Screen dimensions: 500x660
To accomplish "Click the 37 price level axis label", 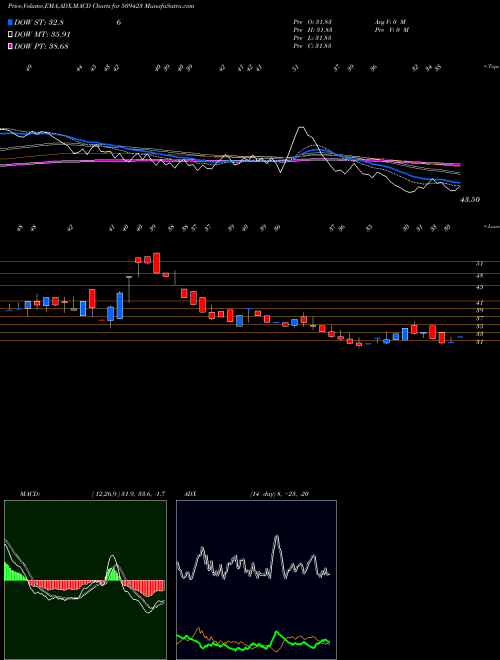I will [x=479, y=318].
